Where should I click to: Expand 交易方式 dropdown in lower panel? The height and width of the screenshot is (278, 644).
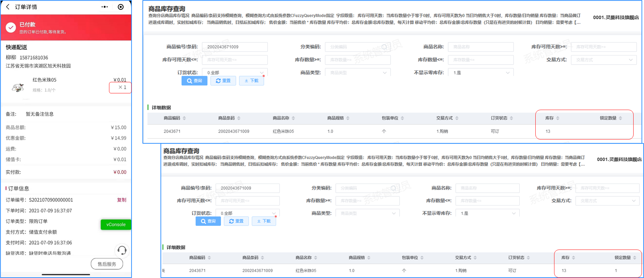[607, 201]
